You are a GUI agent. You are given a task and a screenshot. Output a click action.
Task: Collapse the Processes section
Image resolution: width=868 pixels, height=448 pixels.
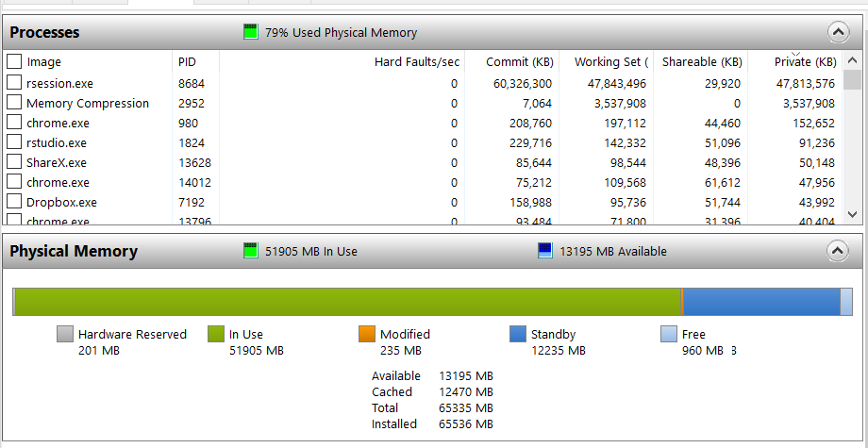coord(839,32)
